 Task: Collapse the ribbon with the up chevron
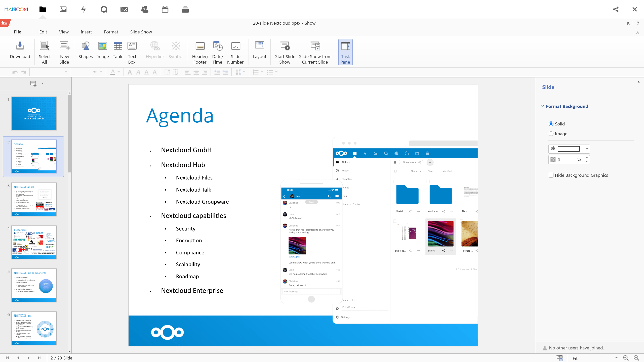tap(637, 32)
